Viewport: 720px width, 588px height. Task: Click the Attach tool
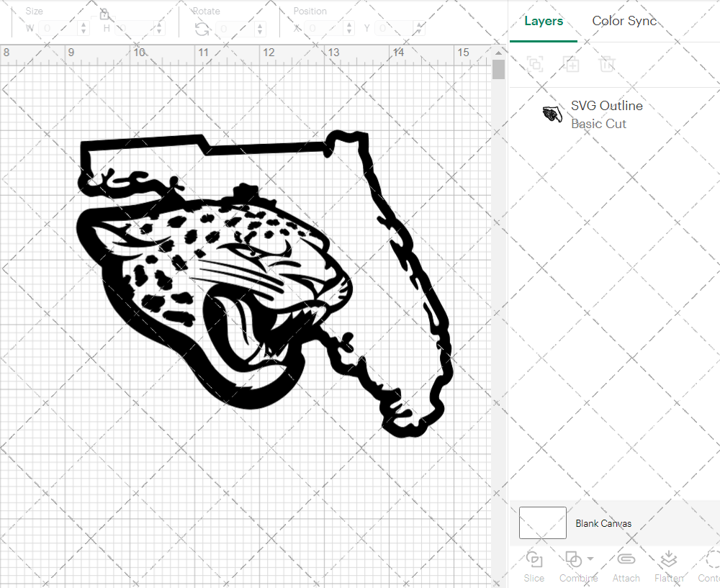[x=626, y=567]
